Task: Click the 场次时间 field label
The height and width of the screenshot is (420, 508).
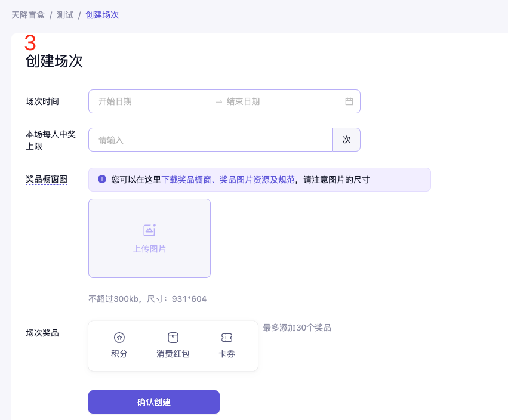Action: pyautogui.click(x=42, y=101)
